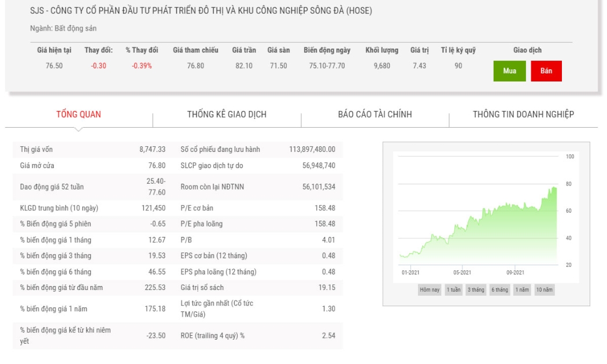This screenshot has height=364, width=607.
Task: Click the Ngành: Bất động sản text
Action: tap(64, 28)
